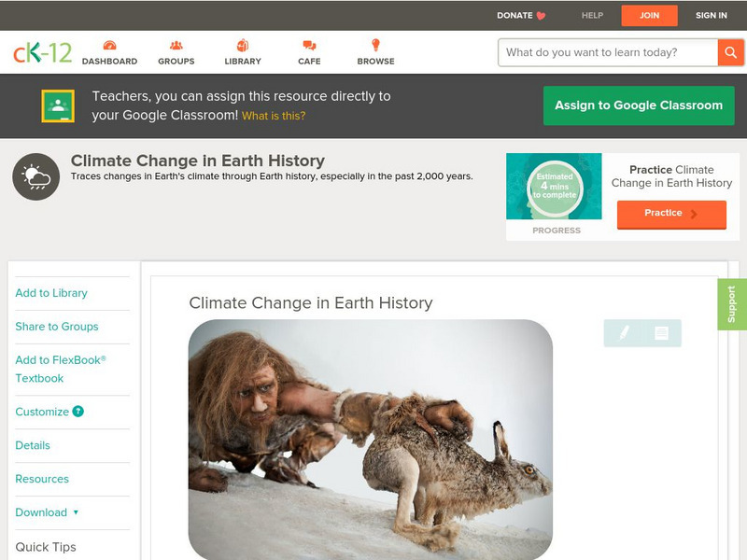
Task: Click the Help menu item
Action: click(593, 16)
